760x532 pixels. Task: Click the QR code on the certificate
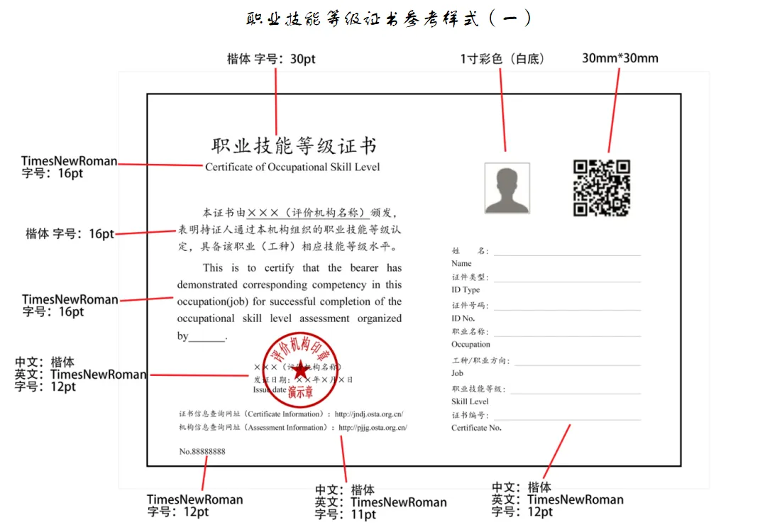[602, 188]
